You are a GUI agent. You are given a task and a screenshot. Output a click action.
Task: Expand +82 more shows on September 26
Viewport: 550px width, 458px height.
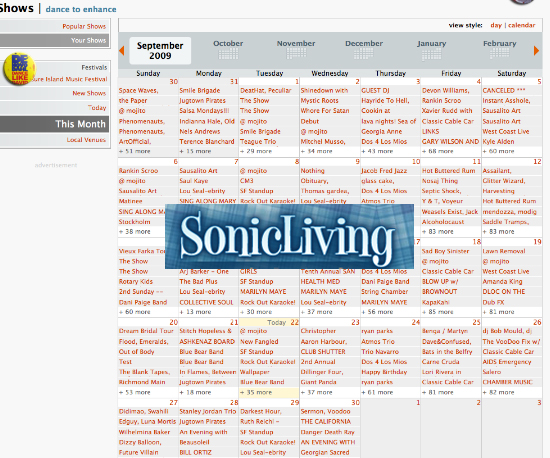click(x=498, y=392)
